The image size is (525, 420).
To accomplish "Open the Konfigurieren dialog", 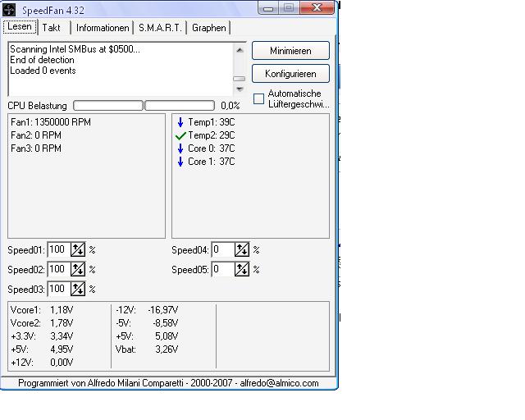I will pos(290,74).
